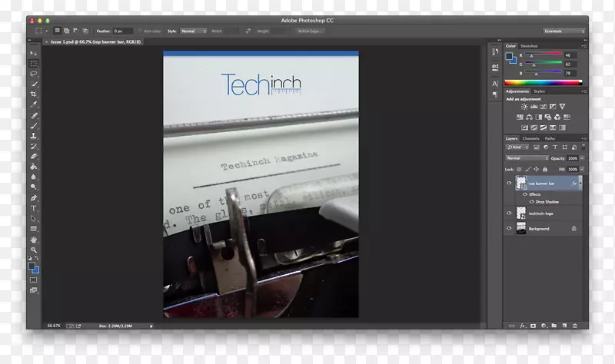Pick a color from the spectrum ramp

coord(543,82)
